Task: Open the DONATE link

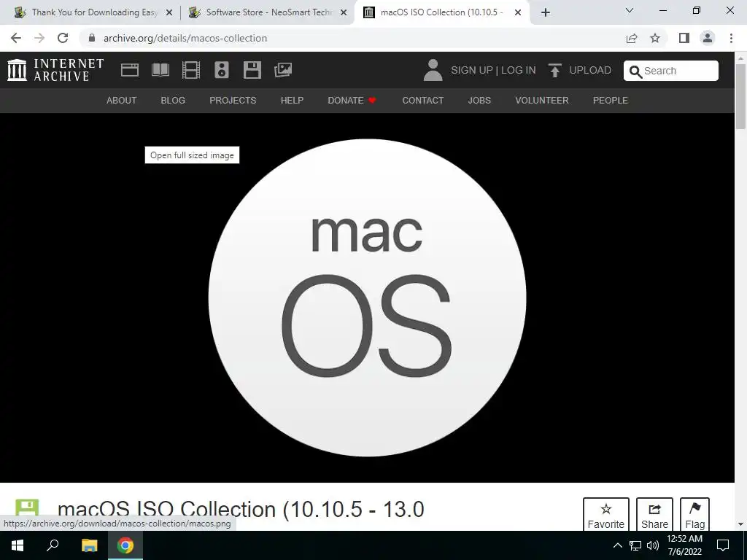Action: click(352, 101)
